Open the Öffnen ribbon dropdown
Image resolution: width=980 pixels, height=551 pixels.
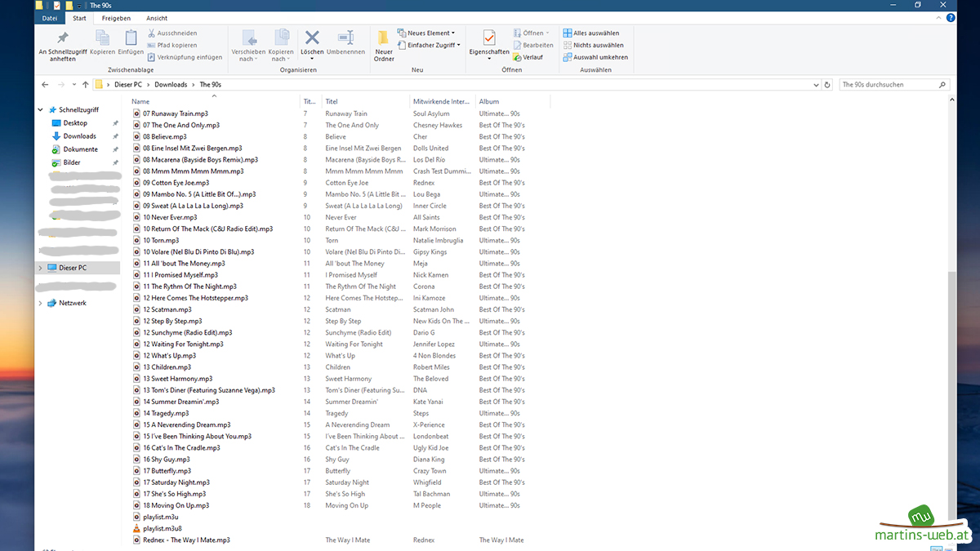532,33
